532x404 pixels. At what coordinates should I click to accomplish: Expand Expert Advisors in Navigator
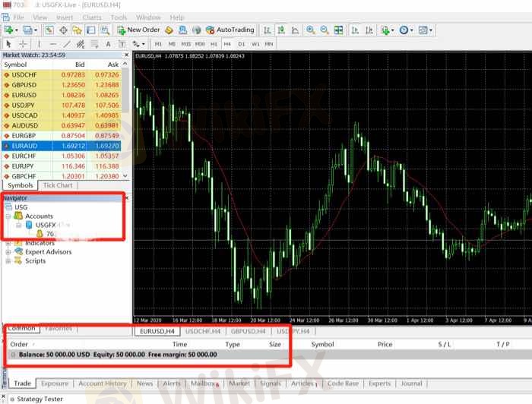click(x=8, y=252)
